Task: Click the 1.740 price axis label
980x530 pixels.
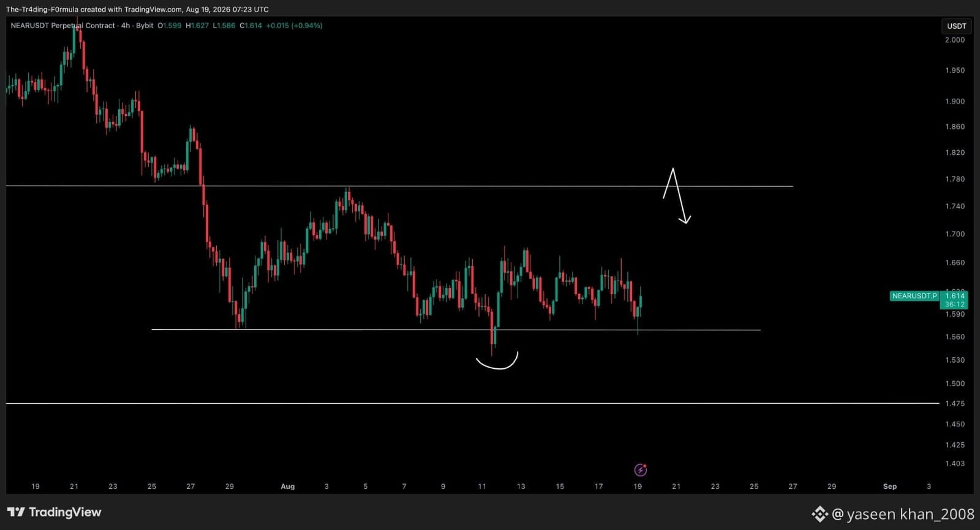Action: point(955,206)
